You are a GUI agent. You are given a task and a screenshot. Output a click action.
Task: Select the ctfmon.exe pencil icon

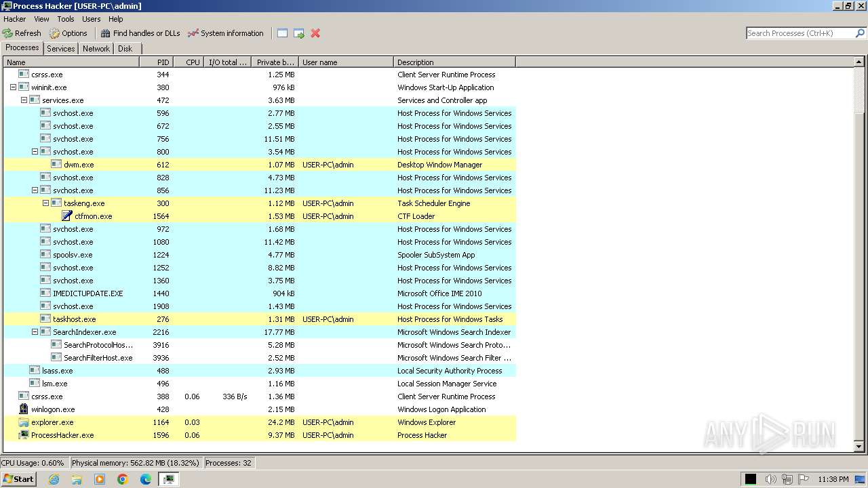click(67, 216)
